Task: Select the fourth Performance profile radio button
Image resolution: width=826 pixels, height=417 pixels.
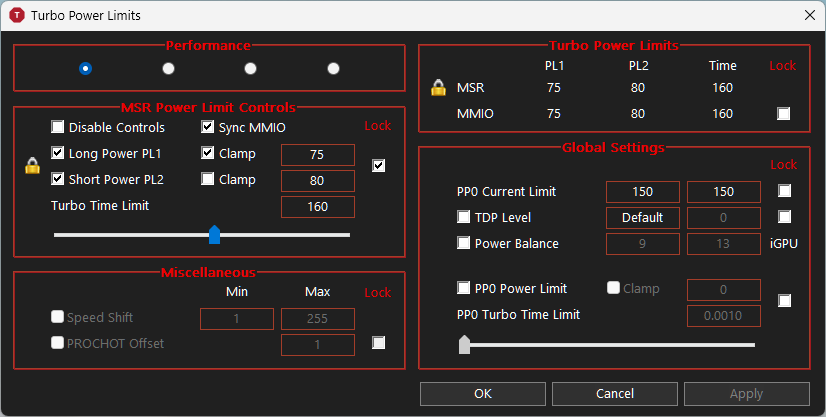Action: (333, 68)
